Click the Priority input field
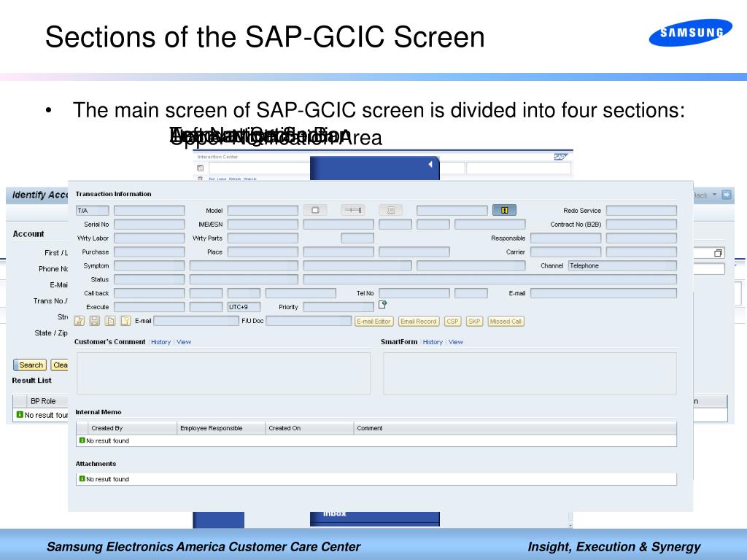The height and width of the screenshot is (560, 747). tap(338, 307)
